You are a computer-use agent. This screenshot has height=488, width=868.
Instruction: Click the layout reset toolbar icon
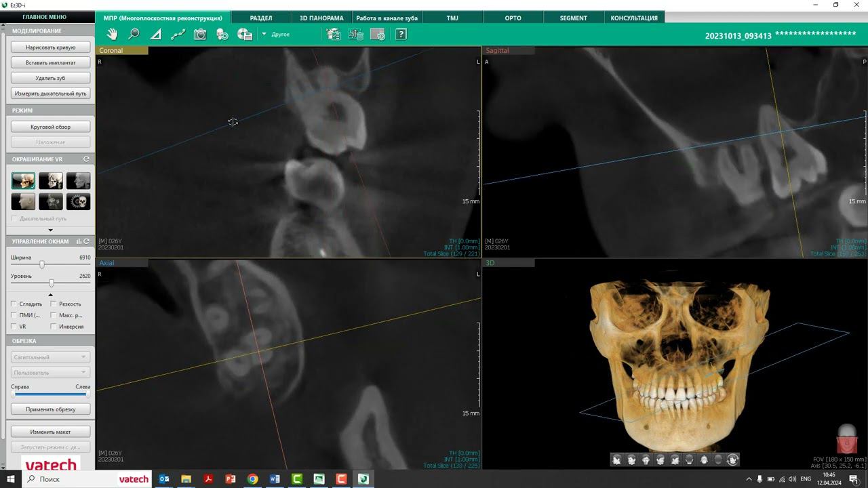[378, 34]
